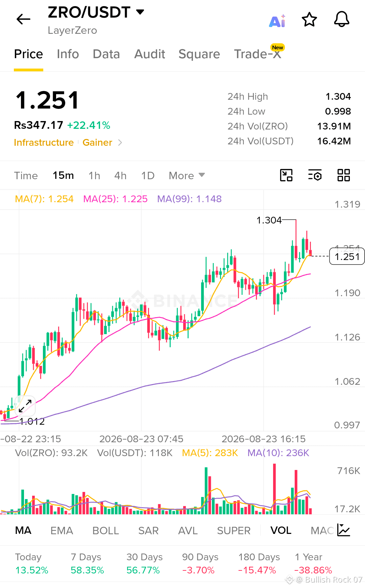Toggle the VOL sub-indicator
The height and width of the screenshot is (588, 365).
(281, 531)
